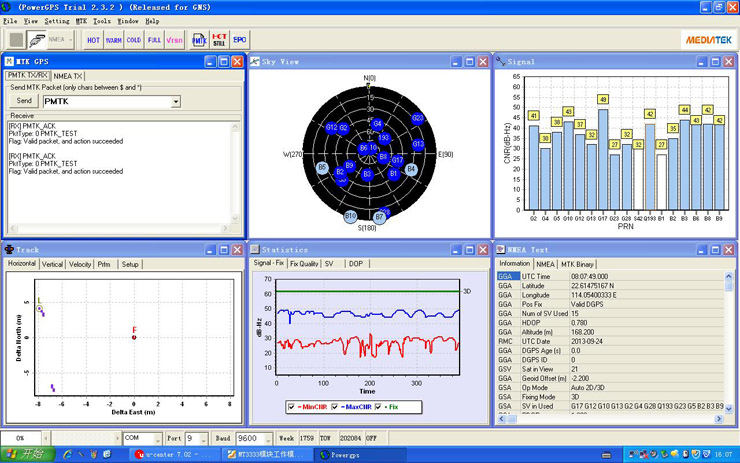
Task: Open the EPO toolbar icon
Action: coord(239,40)
